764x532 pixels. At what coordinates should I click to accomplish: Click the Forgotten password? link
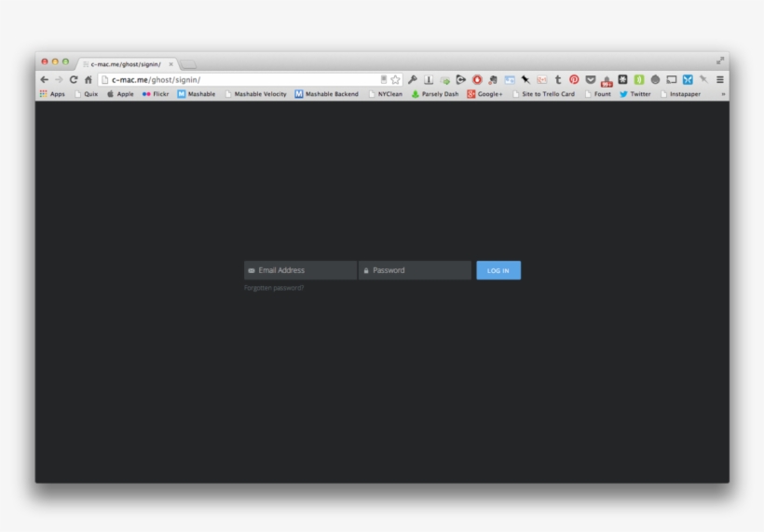tap(274, 288)
